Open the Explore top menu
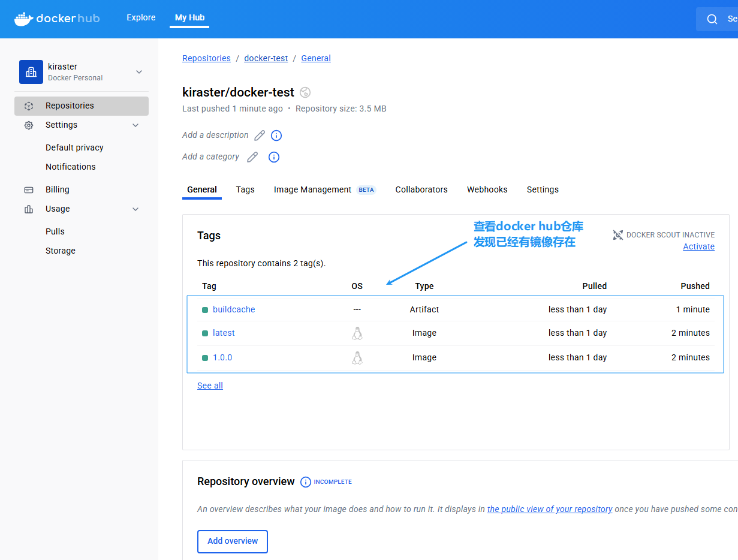 click(x=141, y=18)
